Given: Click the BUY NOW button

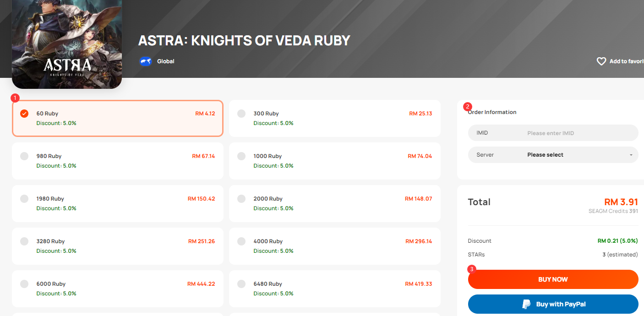Looking at the screenshot, I should point(553,279).
